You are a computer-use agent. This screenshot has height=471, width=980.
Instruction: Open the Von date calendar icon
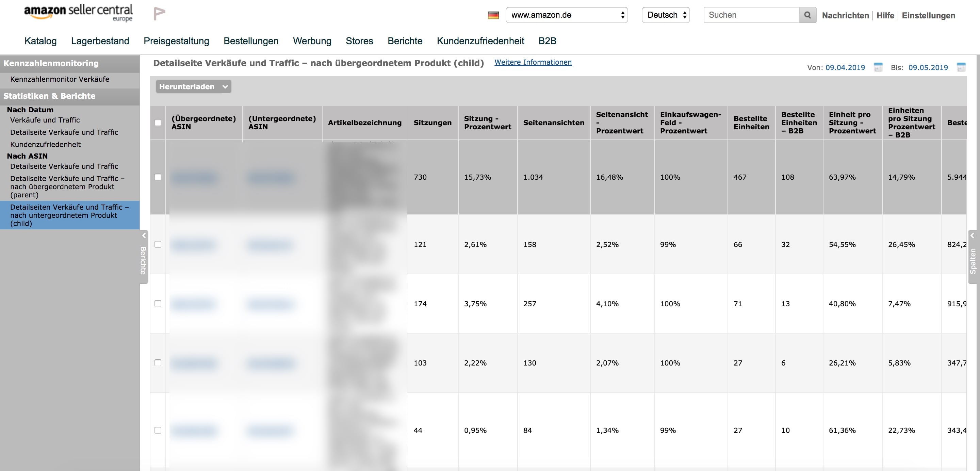coord(878,67)
